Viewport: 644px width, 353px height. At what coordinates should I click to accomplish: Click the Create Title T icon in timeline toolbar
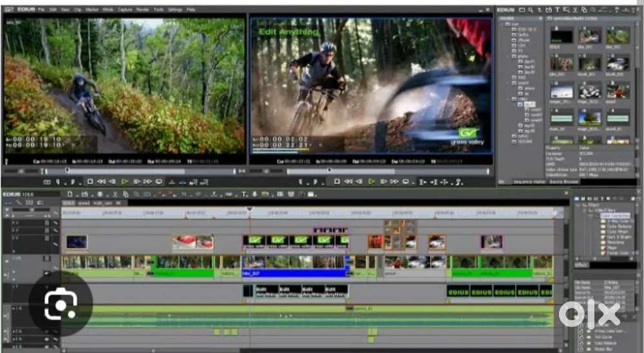(245, 194)
